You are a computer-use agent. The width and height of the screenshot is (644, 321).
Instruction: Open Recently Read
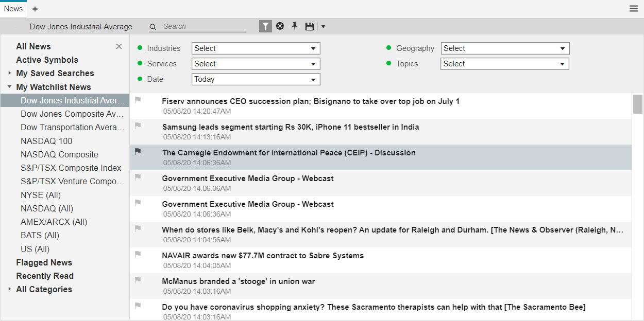pyautogui.click(x=45, y=276)
